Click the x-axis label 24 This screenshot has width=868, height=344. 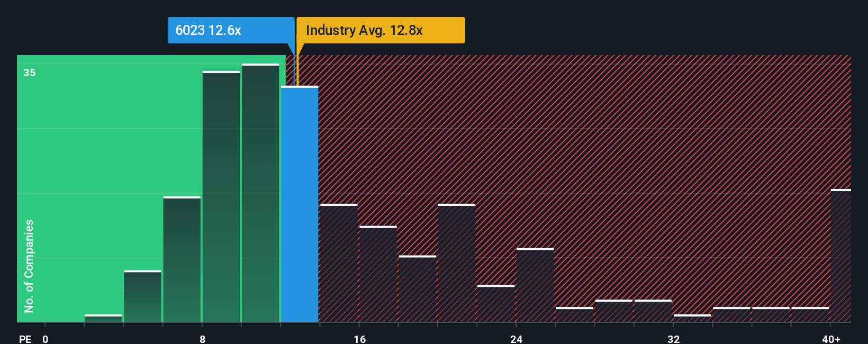pyautogui.click(x=517, y=339)
